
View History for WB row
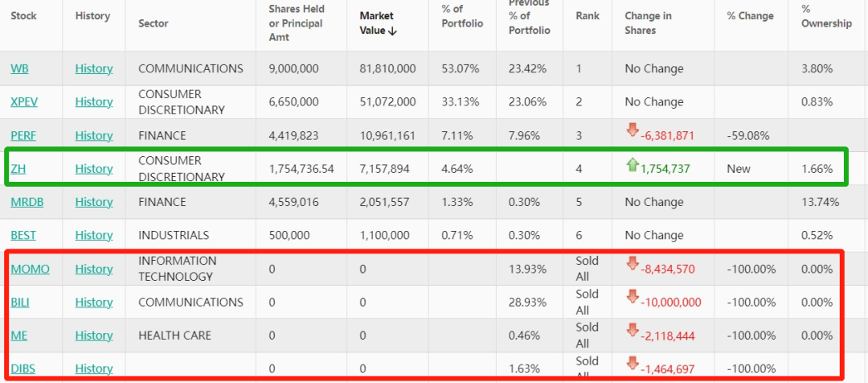click(94, 68)
